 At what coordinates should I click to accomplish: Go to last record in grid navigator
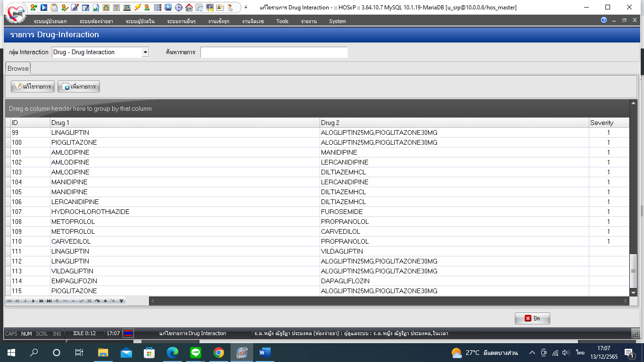point(49,301)
